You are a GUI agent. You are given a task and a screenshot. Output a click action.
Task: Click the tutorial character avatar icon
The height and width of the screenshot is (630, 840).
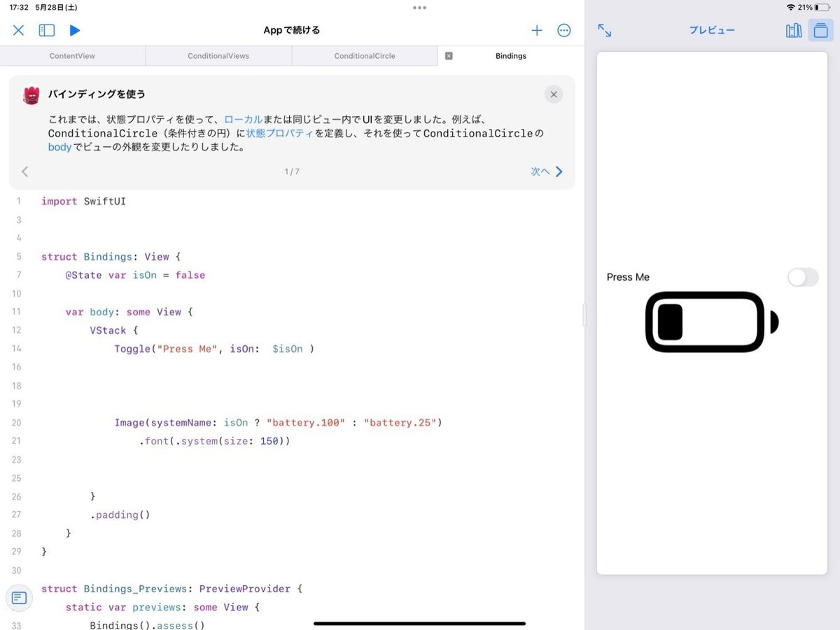click(31, 96)
